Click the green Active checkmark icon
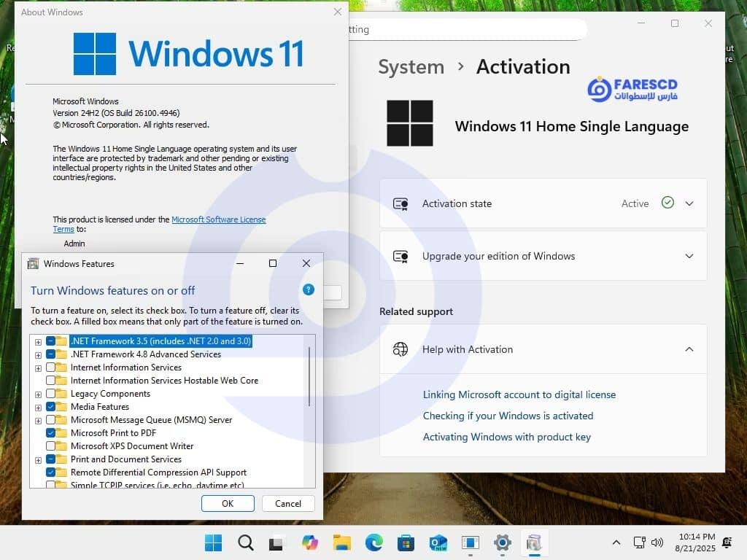The width and height of the screenshot is (747, 560). pyautogui.click(x=667, y=203)
